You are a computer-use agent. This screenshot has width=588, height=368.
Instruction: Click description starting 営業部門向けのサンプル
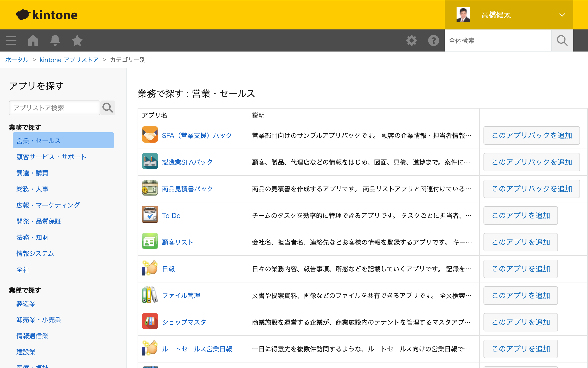click(x=362, y=135)
